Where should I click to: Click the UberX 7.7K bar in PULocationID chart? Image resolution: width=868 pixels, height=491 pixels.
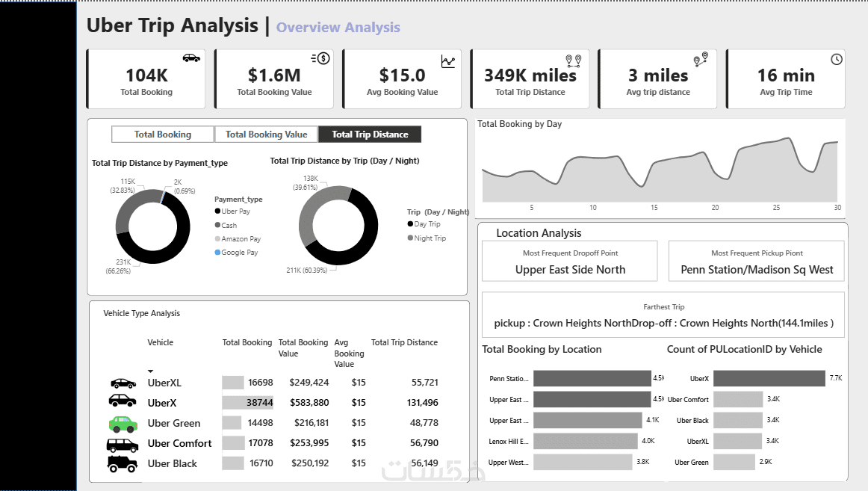click(769, 378)
